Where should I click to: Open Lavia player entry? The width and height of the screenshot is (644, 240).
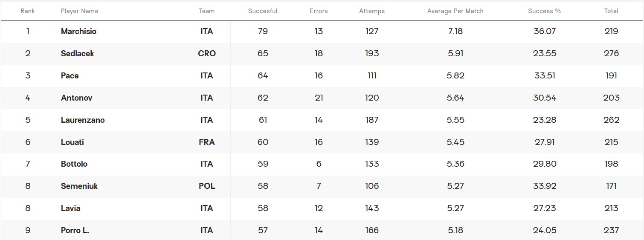[70, 208]
